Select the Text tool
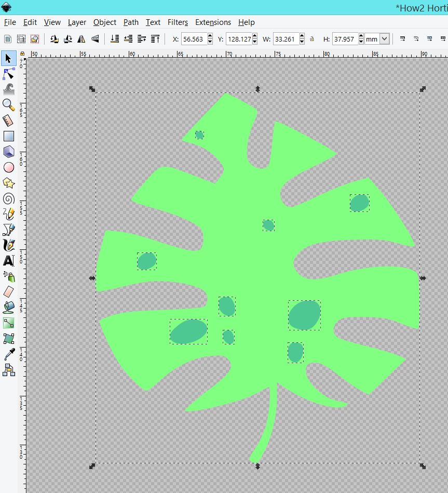 point(8,261)
